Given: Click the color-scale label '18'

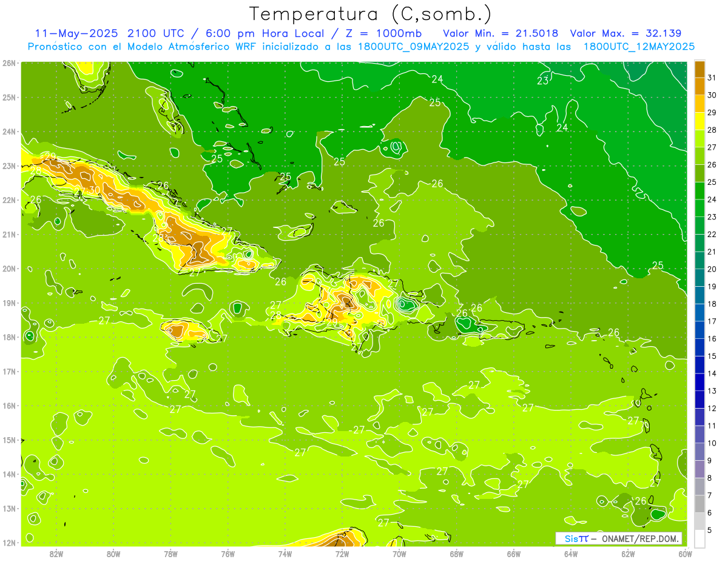Looking at the screenshot, I should click(712, 304).
